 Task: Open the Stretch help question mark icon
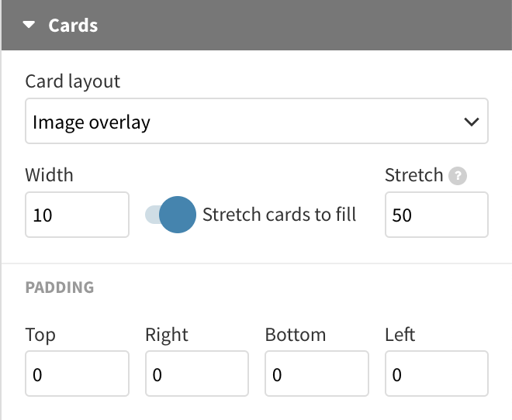458,176
